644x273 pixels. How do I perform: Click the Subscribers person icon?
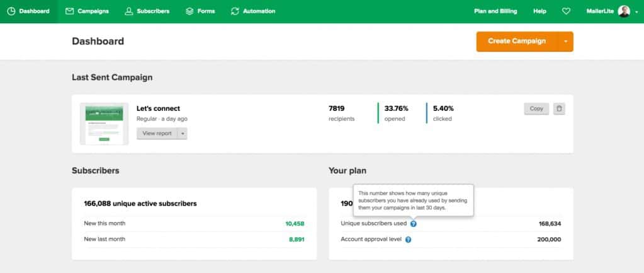tap(129, 11)
